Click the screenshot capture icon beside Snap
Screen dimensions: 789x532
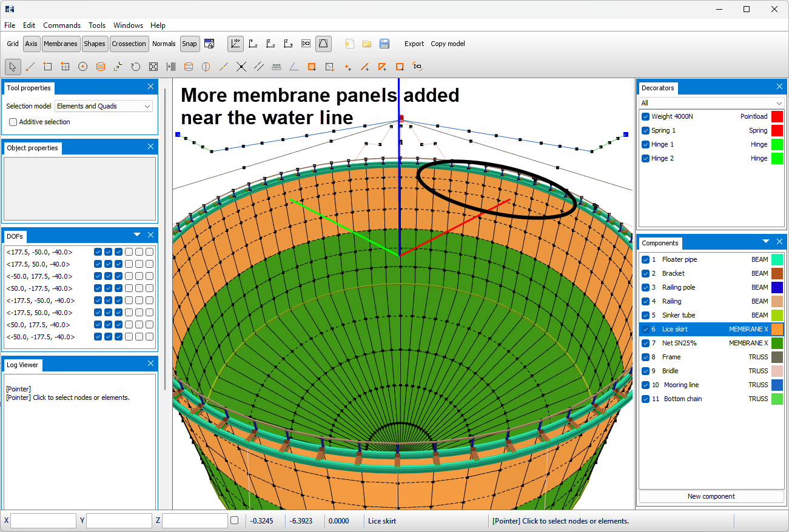click(x=209, y=44)
